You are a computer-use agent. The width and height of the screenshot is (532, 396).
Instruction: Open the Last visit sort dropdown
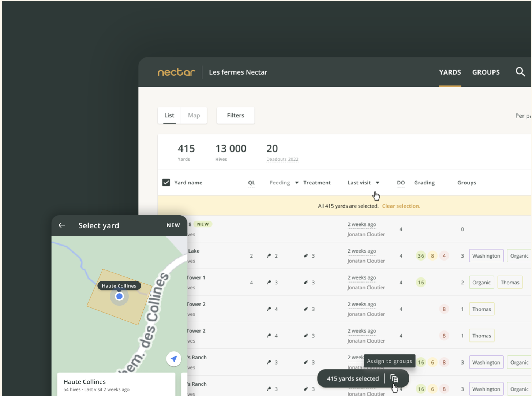(378, 183)
